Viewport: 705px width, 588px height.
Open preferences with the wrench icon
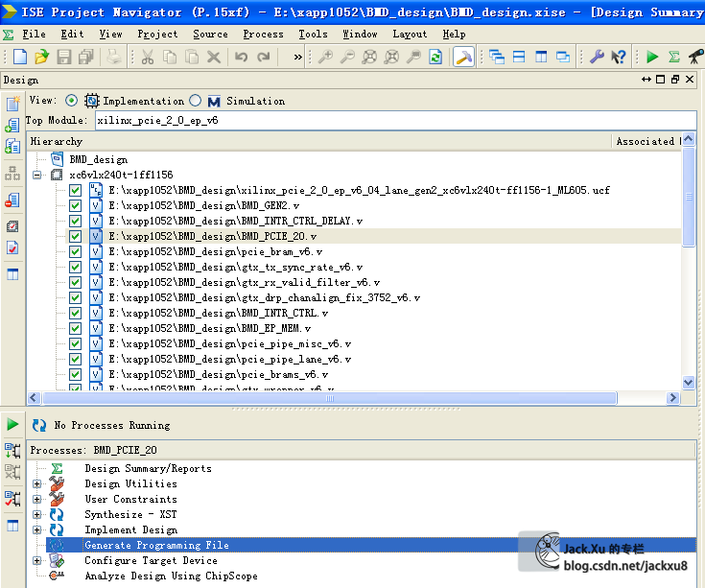[597, 57]
